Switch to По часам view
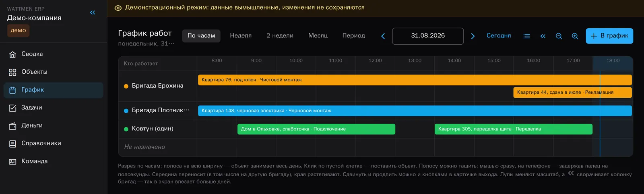This screenshot has width=644, height=194. 201,36
